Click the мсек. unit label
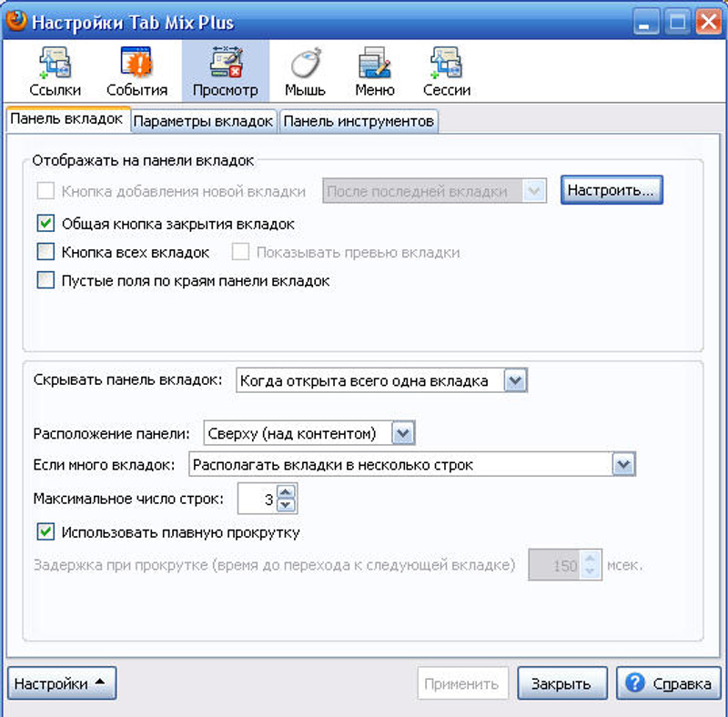Image resolution: width=728 pixels, height=717 pixels. coord(624,565)
